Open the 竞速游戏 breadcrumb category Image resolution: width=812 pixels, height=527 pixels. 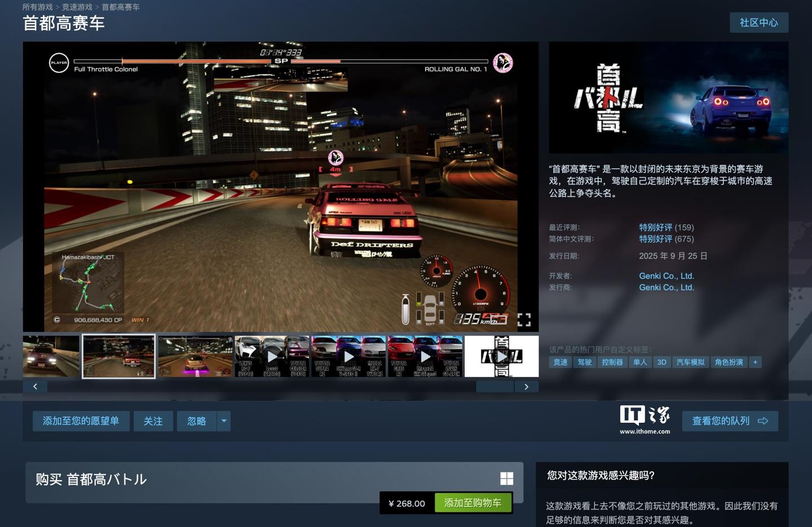77,7
